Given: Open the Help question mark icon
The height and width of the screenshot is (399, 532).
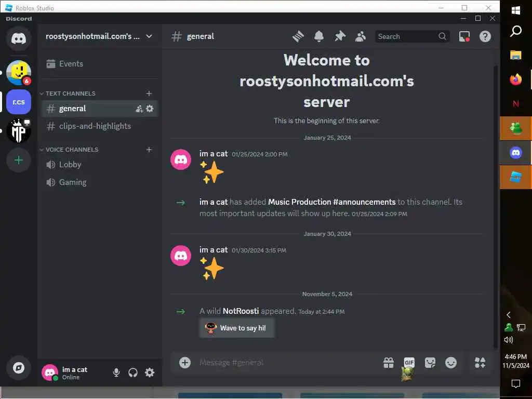Looking at the screenshot, I should [485, 36].
